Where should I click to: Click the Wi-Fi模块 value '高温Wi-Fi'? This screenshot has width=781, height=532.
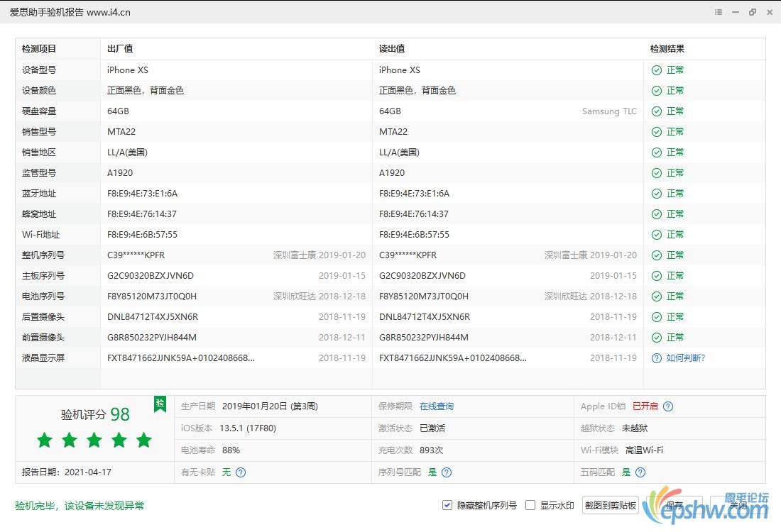click(644, 450)
